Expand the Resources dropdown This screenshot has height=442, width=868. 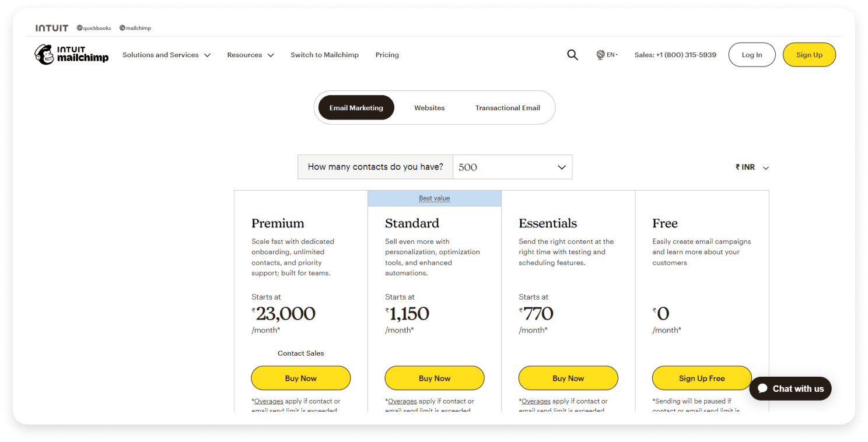[x=250, y=54]
